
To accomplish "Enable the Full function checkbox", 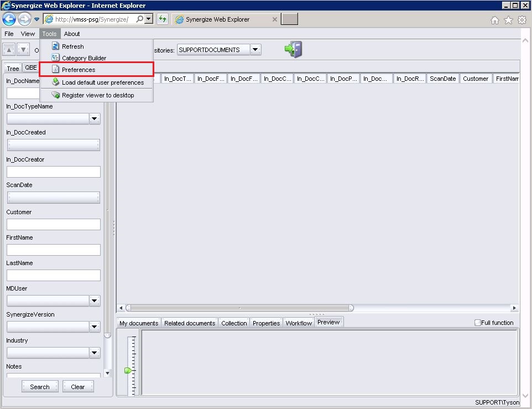I will tap(477, 323).
